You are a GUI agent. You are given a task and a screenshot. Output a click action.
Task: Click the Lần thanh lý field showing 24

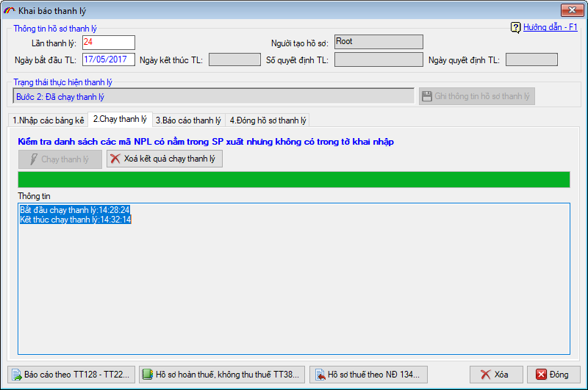tap(109, 43)
